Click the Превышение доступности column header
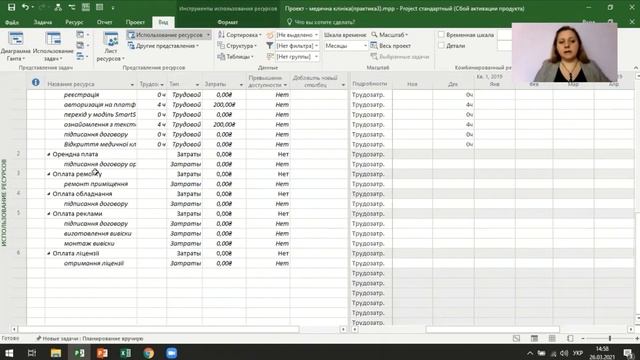 point(268,81)
